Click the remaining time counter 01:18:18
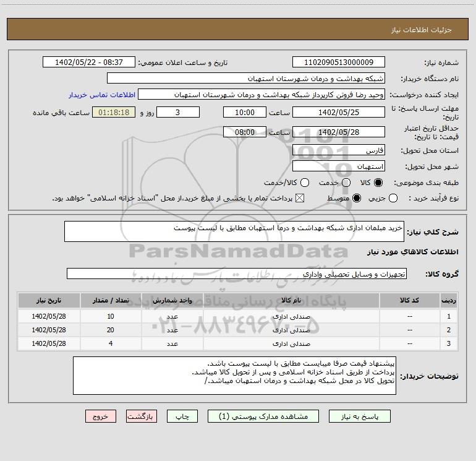 (x=114, y=112)
